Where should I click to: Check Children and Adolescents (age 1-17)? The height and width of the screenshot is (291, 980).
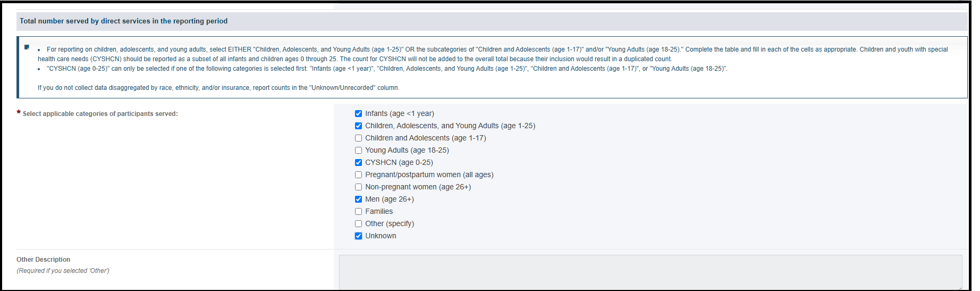[x=358, y=138]
